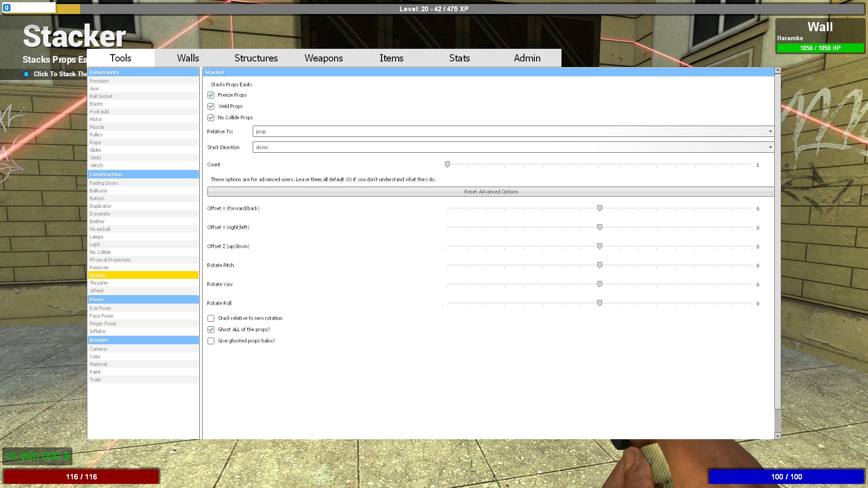Click the scrollbar up arrow in Stacker panel
Screen dimensions: 868x488
[x=778, y=70]
